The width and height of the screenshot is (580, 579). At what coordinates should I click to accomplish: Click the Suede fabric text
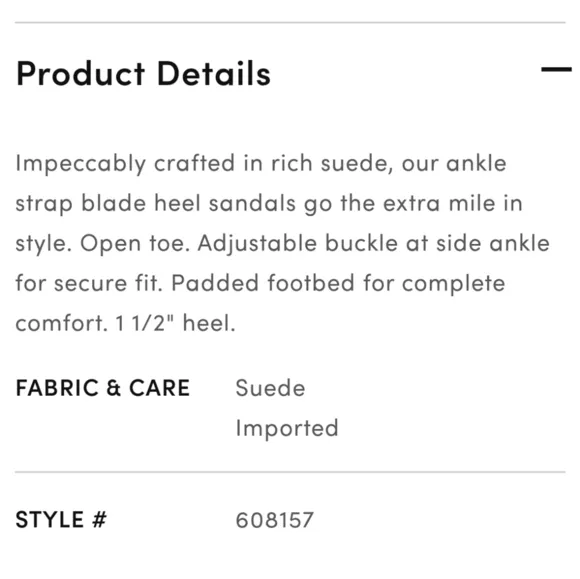tap(270, 388)
